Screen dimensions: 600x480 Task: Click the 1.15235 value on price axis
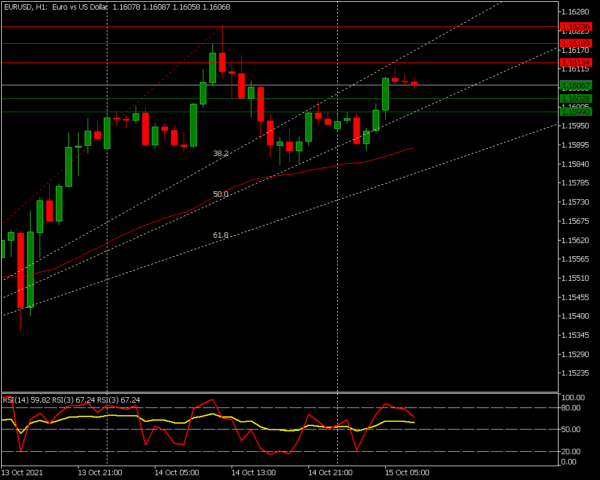575,373
